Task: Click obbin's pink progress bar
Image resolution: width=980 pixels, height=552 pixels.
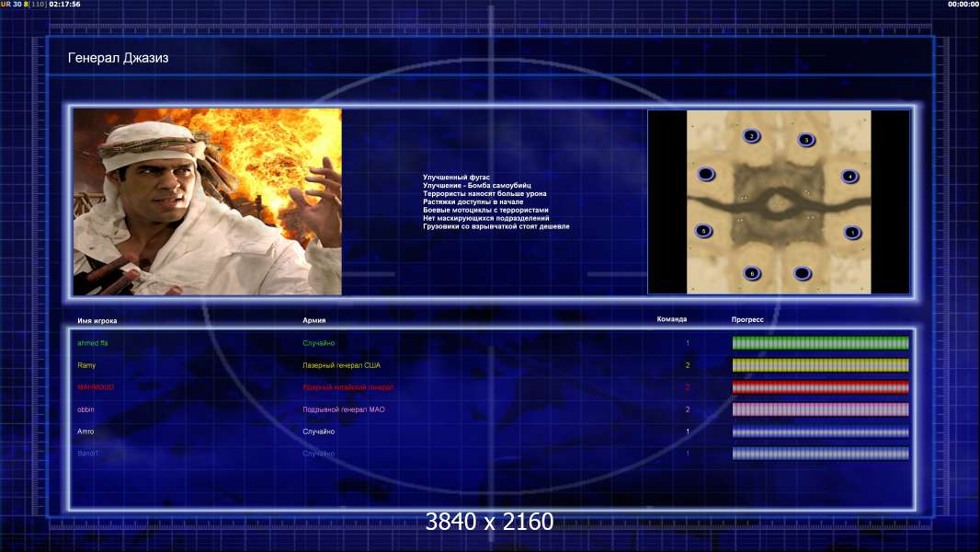Action: (820, 409)
